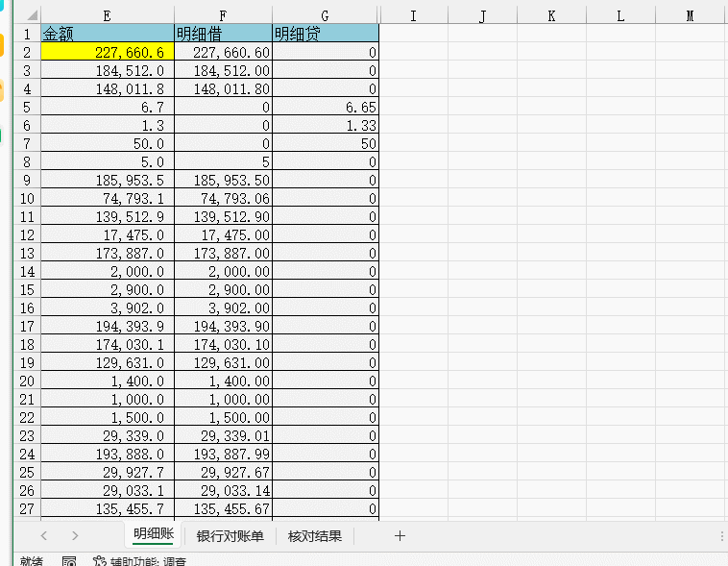Viewport: 728px width, 566px height.
Task: Click the yellow highlighted cell 227,660.6
Action: click(108, 52)
